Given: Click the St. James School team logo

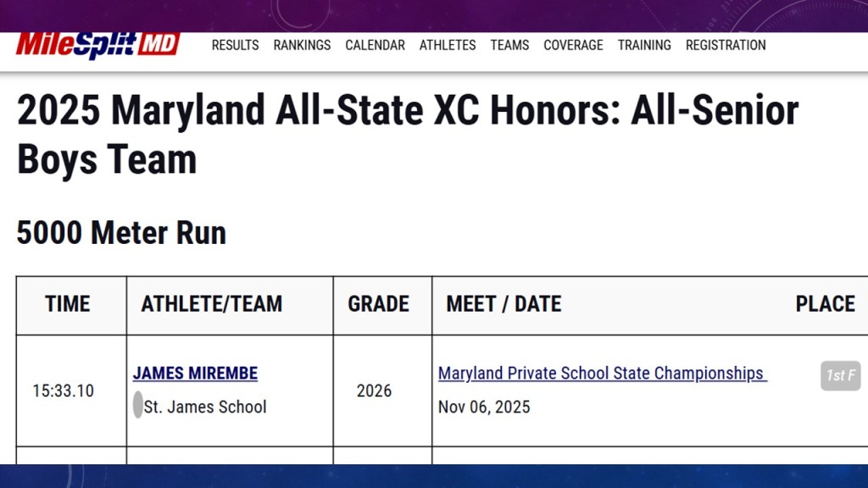Looking at the screenshot, I should point(137,406).
